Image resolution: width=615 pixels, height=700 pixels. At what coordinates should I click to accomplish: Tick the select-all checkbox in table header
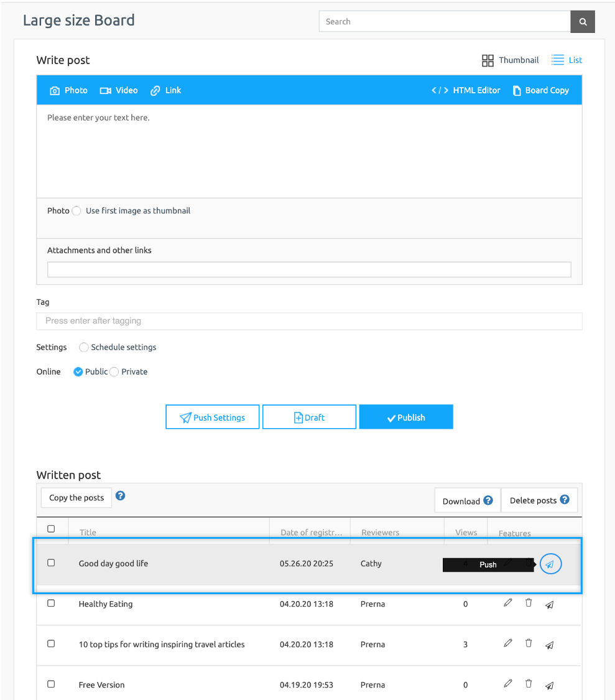51,529
